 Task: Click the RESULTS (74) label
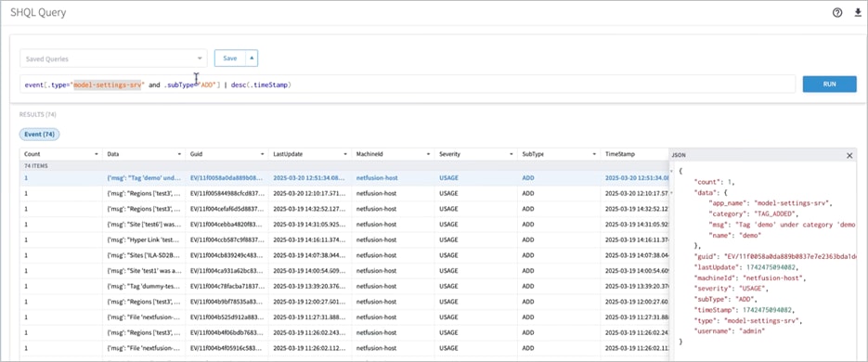[x=38, y=114]
